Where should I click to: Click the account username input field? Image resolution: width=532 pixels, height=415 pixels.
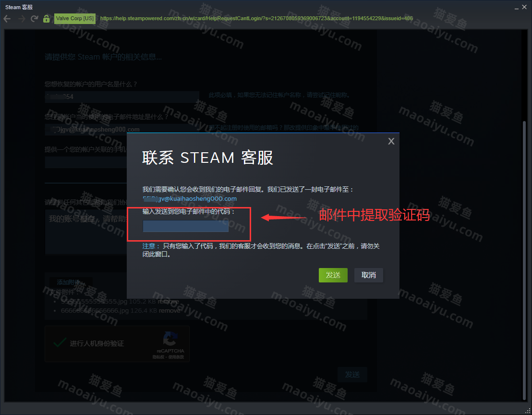tap(121, 97)
